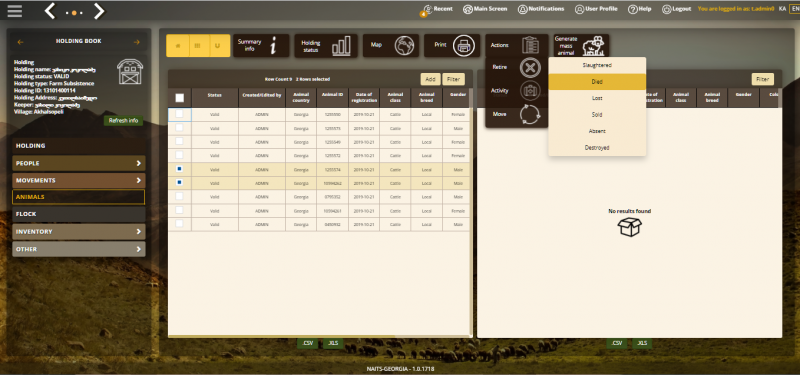800x375 pixels.
Task: Click Filter button in right panel
Action: [763, 79]
